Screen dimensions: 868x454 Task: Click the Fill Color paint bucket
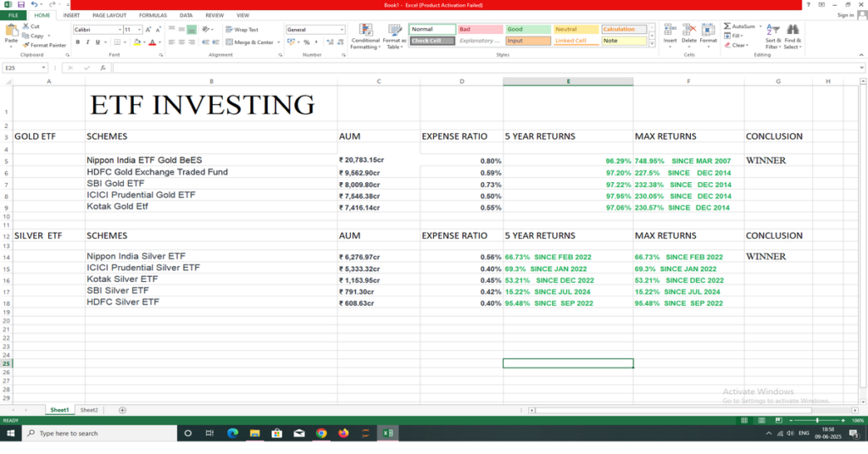point(136,42)
